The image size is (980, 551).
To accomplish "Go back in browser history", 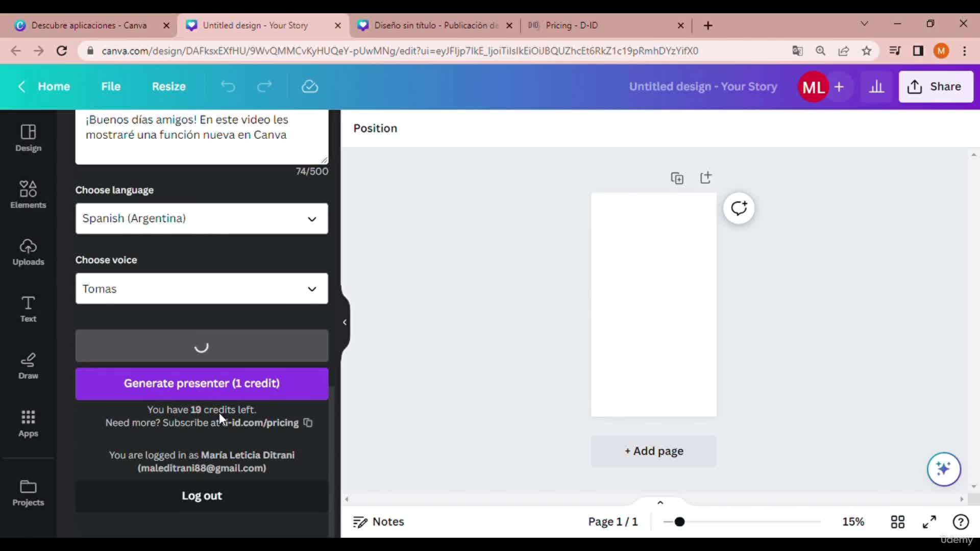I will click(x=16, y=51).
